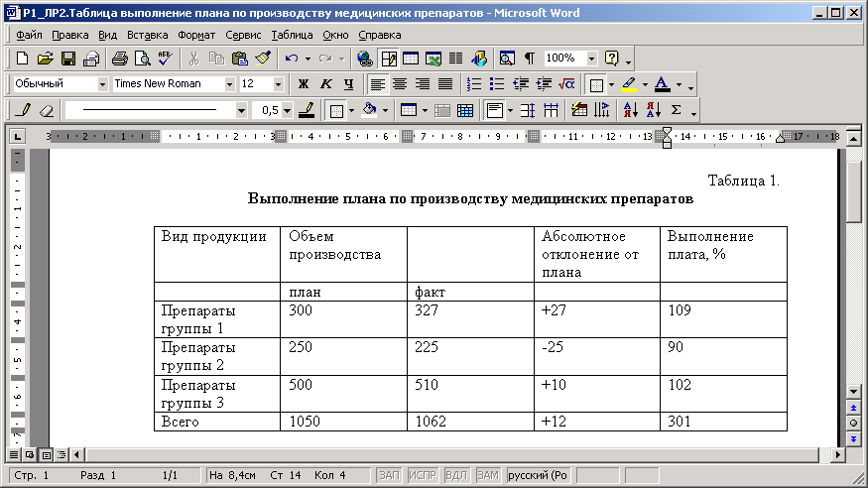This screenshot has width=868, height=488.
Task: Open font dropdown Times New Roman
Action: [229, 84]
